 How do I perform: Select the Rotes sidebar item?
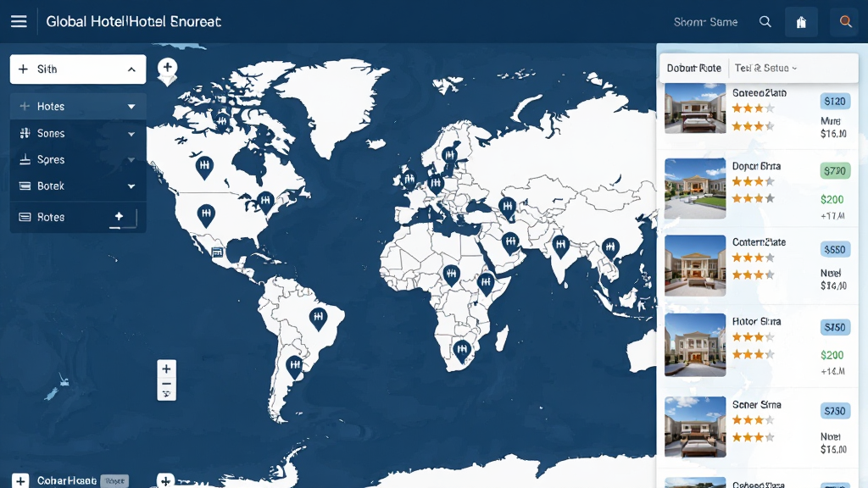[x=78, y=217]
